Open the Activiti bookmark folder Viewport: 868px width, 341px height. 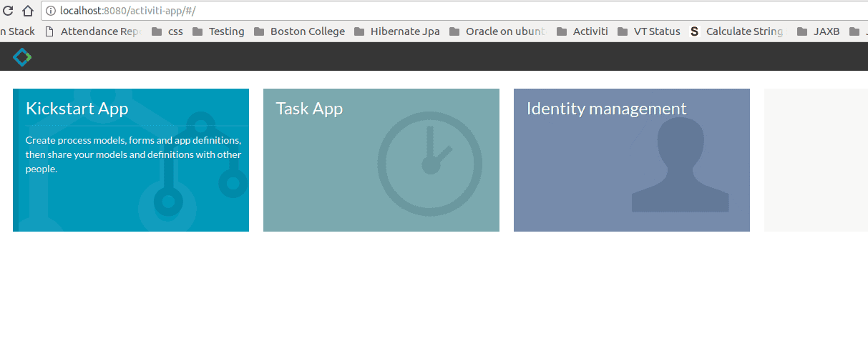(x=582, y=31)
